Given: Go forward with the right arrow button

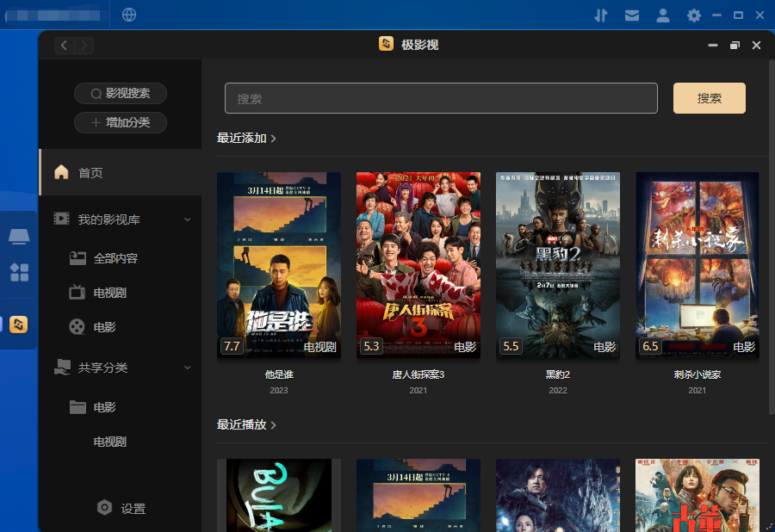Looking at the screenshot, I should click(x=84, y=46).
